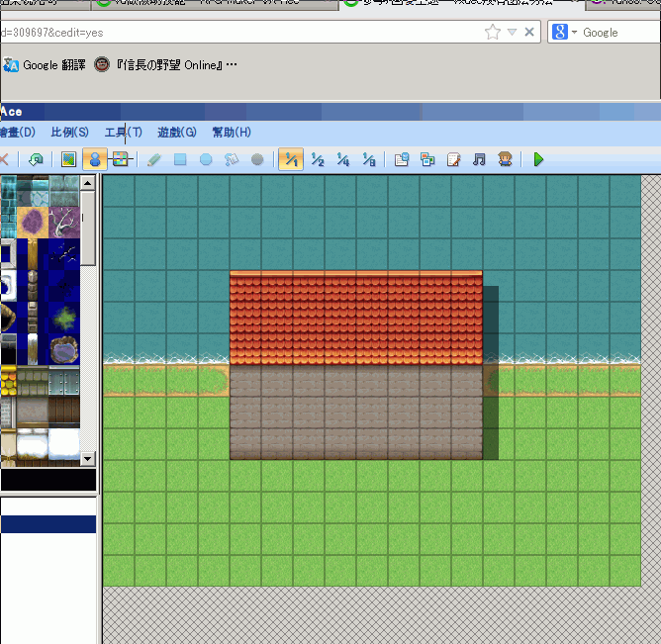Select the flying bats tile
Image resolution: width=661 pixels, height=644 pixels.
[64, 254]
